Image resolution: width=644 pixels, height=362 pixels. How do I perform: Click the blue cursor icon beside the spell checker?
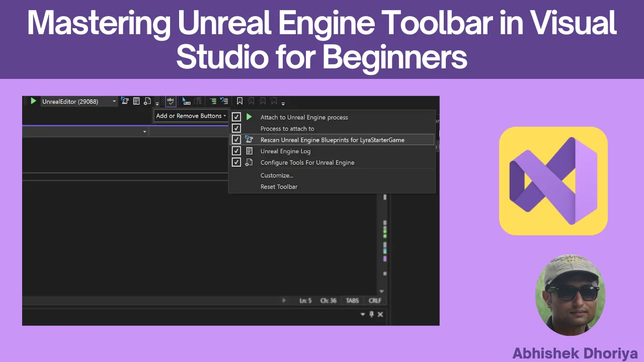tap(186, 101)
